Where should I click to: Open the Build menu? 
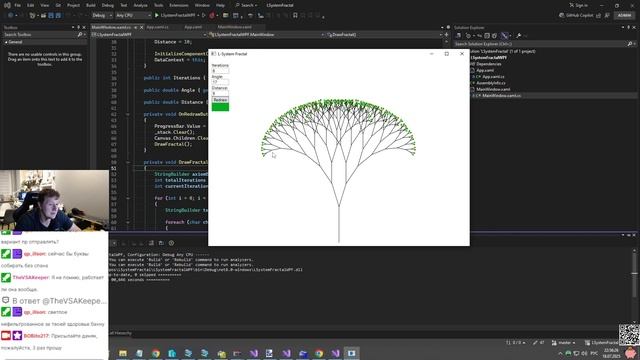tap(91, 5)
